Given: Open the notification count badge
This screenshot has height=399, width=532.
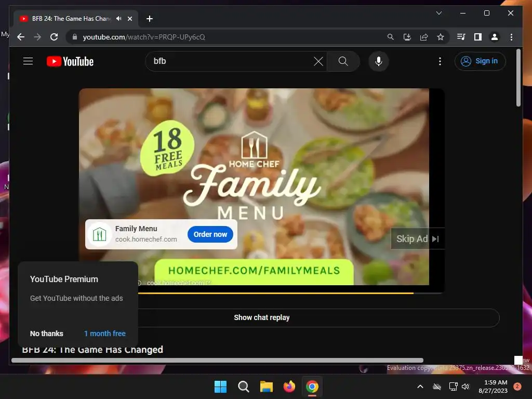Looking at the screenshot, I should click(517, 387).
